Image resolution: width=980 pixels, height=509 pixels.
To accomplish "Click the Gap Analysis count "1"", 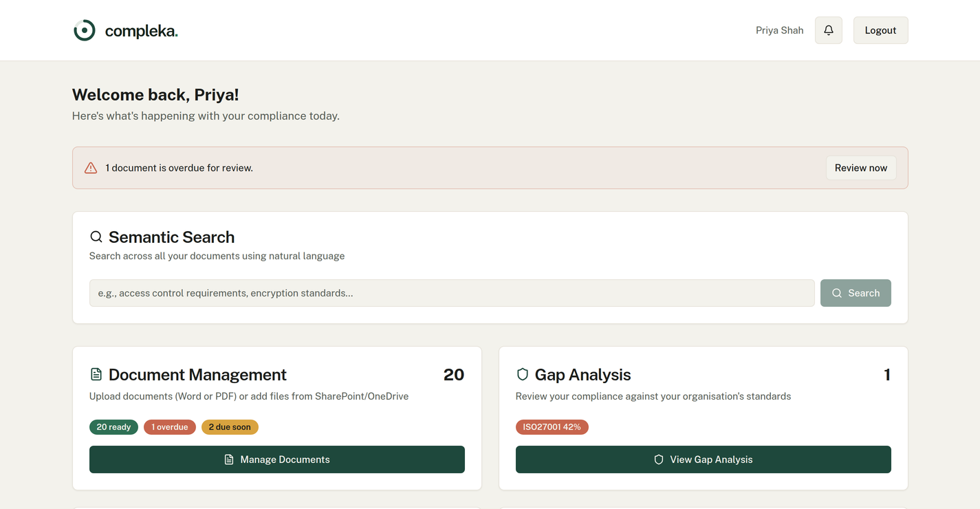I will click(x=887, y=375).
